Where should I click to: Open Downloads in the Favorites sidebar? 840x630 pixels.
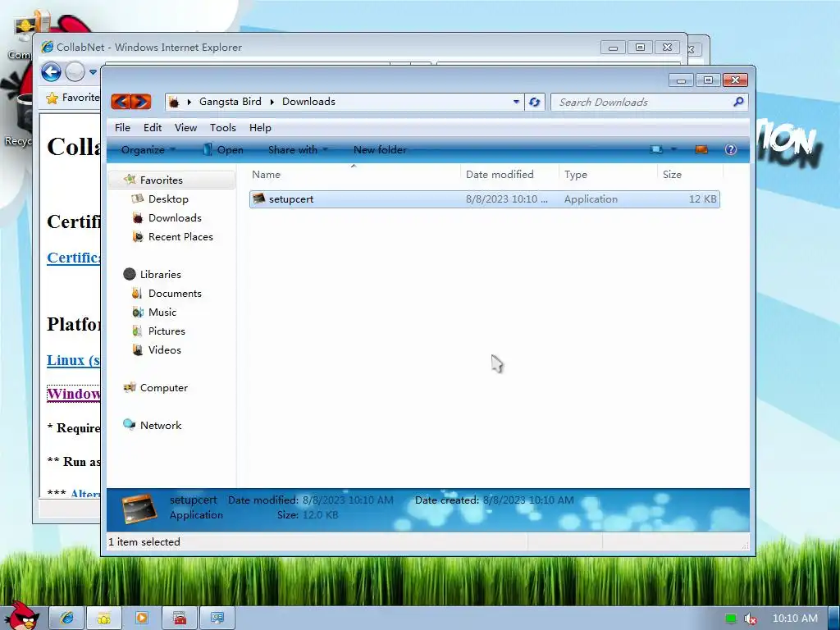[175, 218]
